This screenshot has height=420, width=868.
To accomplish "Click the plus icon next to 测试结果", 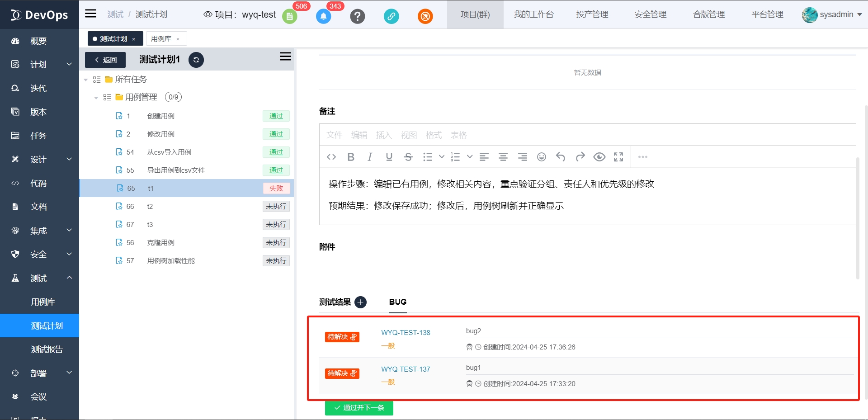I will coord(360,302).
